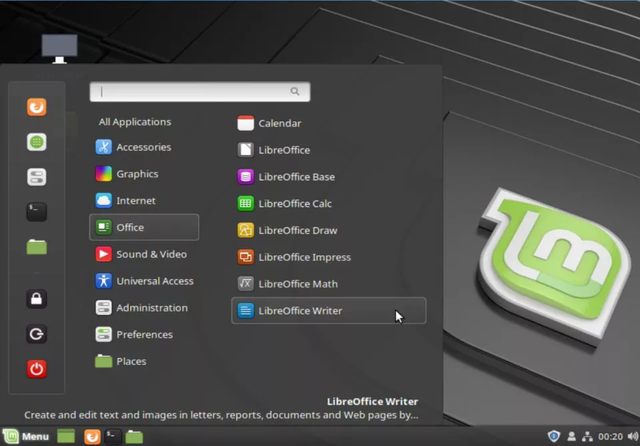Open the Calendar application
Screen dimensions: 640x446
[x=279, y=123]
